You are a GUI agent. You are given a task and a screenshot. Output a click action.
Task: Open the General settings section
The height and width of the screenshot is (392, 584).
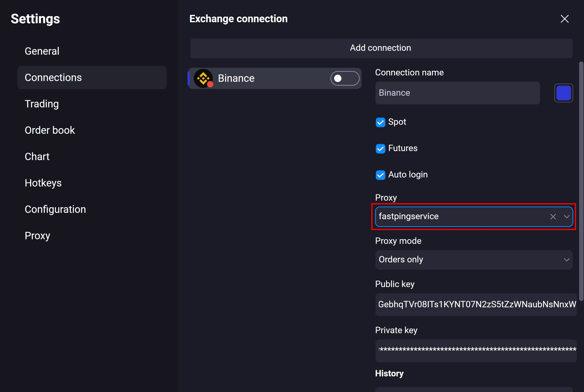[x=42, y=51]
